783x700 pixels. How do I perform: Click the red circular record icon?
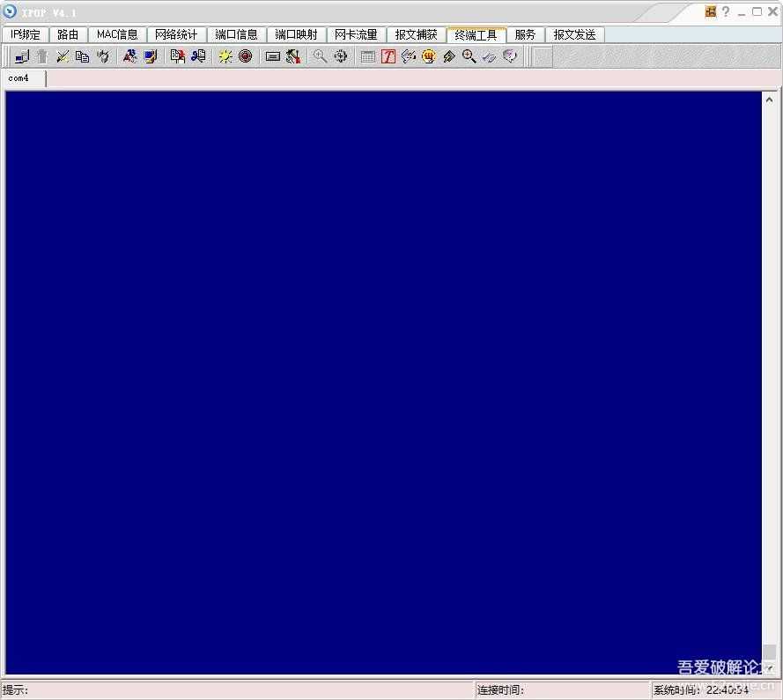tap(245, 56)
